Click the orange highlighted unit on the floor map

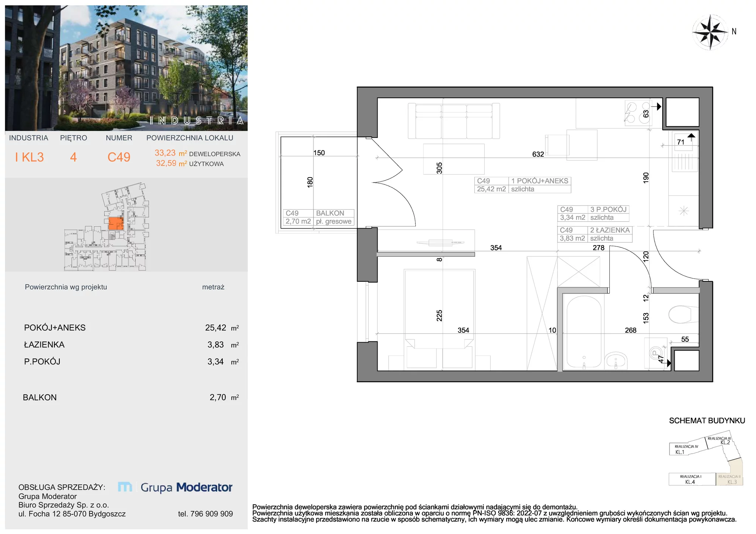pyautogui.click(x=116, y=223)
